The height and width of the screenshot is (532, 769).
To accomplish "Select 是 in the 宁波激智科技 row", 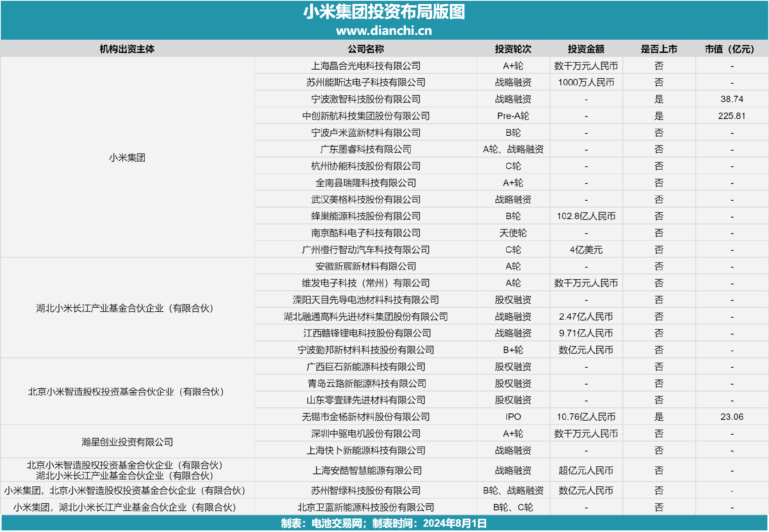I will coord(659,99).
